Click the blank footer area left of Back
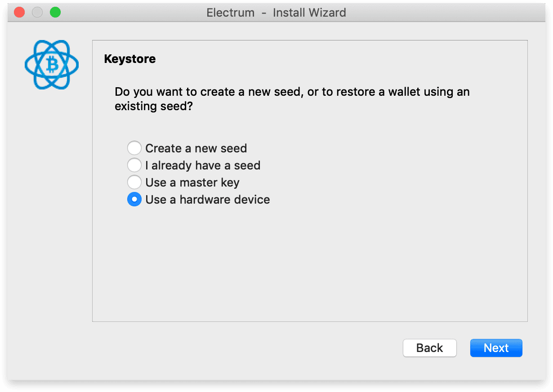 247,348
